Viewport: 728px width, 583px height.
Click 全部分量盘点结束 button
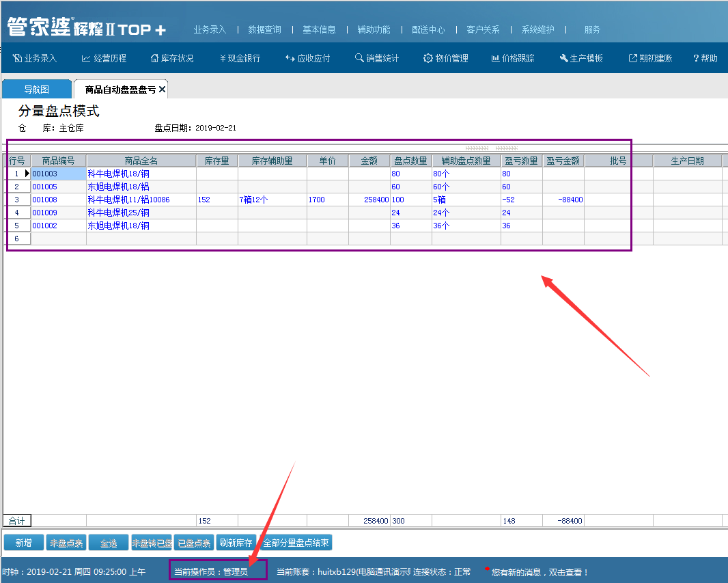pyautogui.click(x=296, y=543)
